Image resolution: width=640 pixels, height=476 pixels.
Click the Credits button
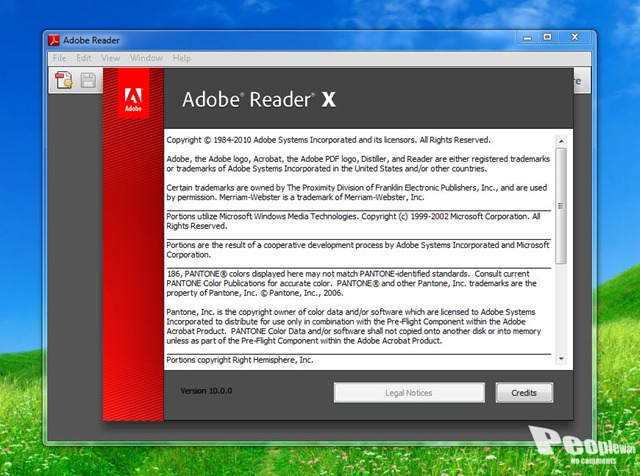click(524, 393)
